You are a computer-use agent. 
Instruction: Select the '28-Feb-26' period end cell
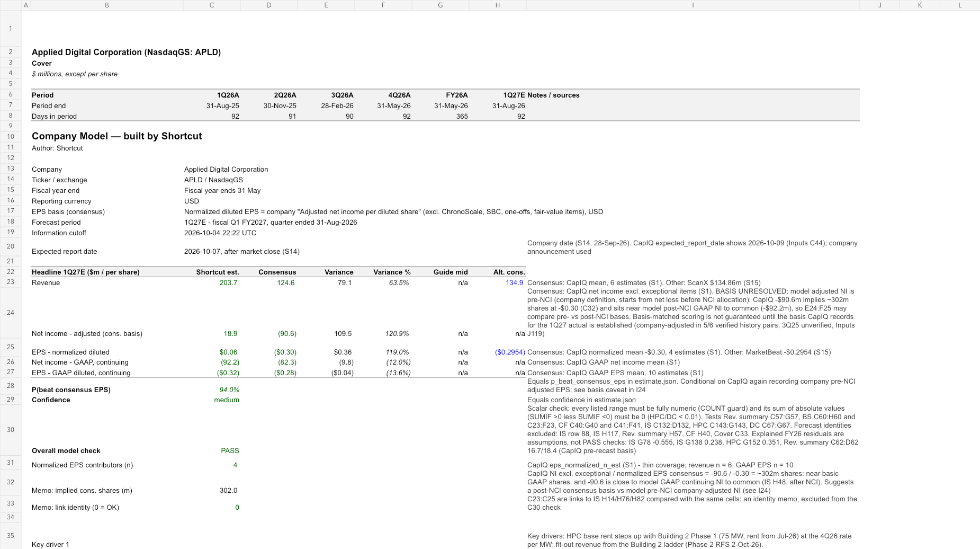coord(337,105)
